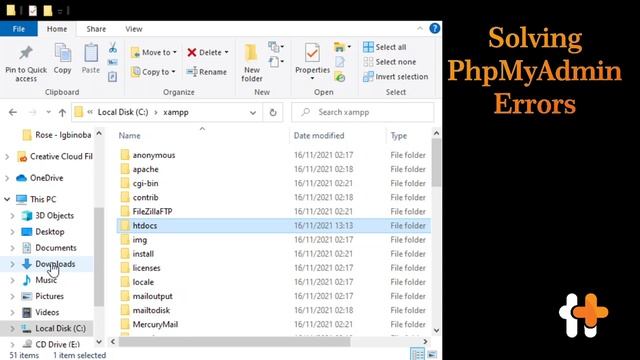Open the htdocs folder icon
Screen dimensions: 640x360
point(125,225)
